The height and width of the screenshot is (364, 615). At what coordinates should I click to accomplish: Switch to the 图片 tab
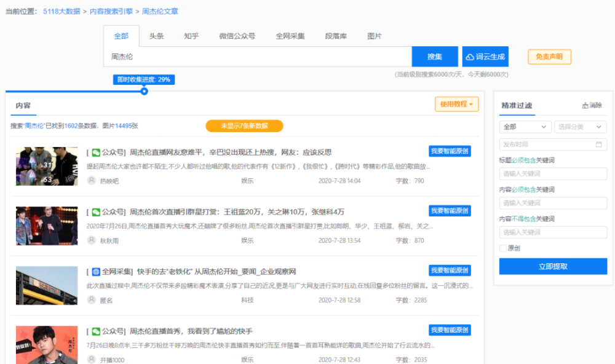coord(374,36)
